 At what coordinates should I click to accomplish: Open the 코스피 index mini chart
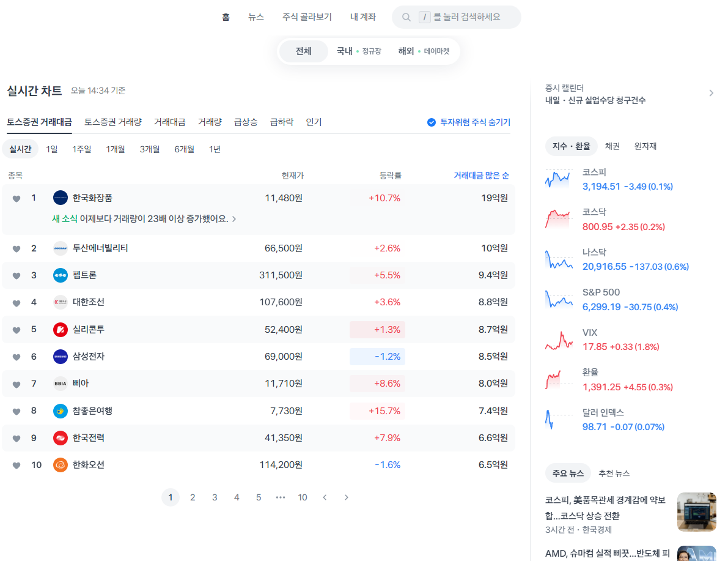pyautogui.click(x=559, y=179)
